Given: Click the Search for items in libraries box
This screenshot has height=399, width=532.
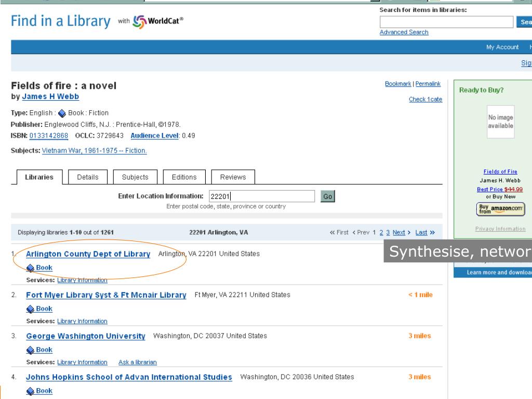Looking at the screenshot, I should coord(446,22).
